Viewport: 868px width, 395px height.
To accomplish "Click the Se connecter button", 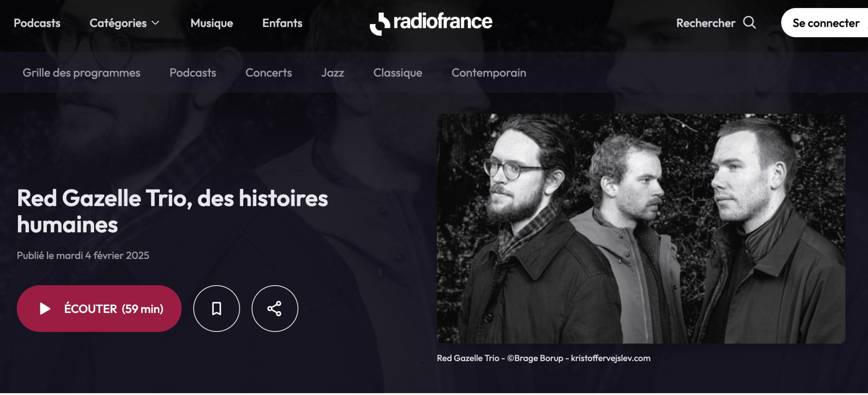I will [824, 23].
